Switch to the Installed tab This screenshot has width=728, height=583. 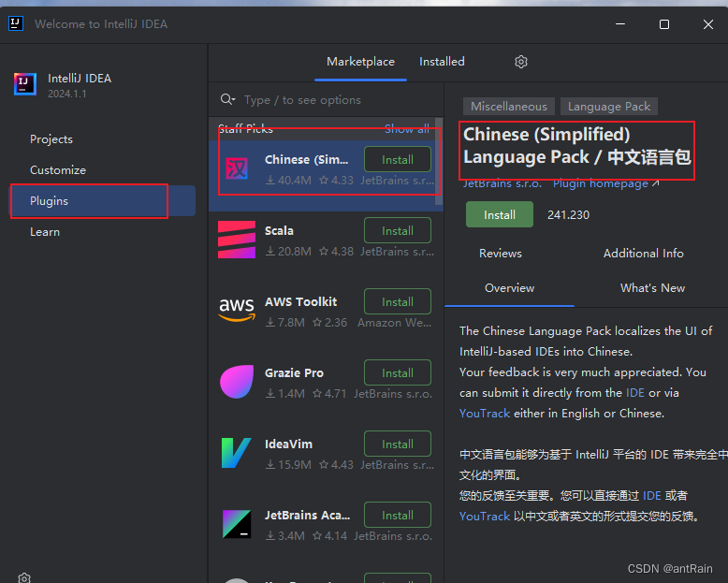tap(442, 62)
